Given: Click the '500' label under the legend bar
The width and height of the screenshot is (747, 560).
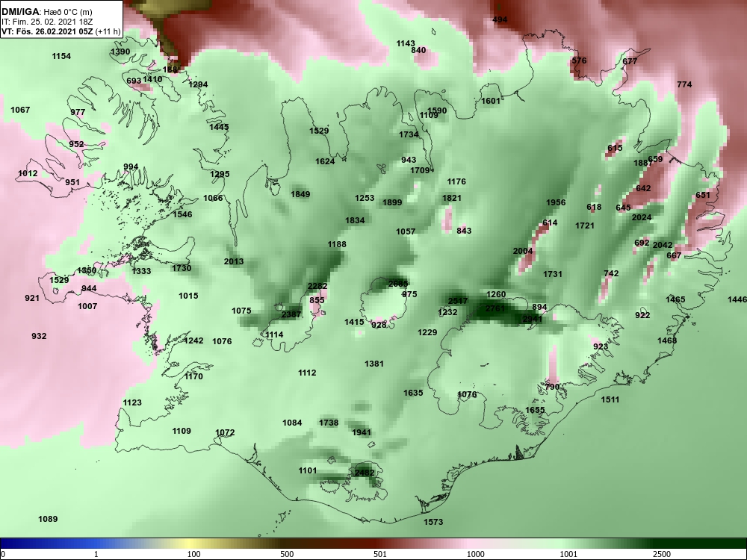Looking at the screenshot, I should coord(287,554).
